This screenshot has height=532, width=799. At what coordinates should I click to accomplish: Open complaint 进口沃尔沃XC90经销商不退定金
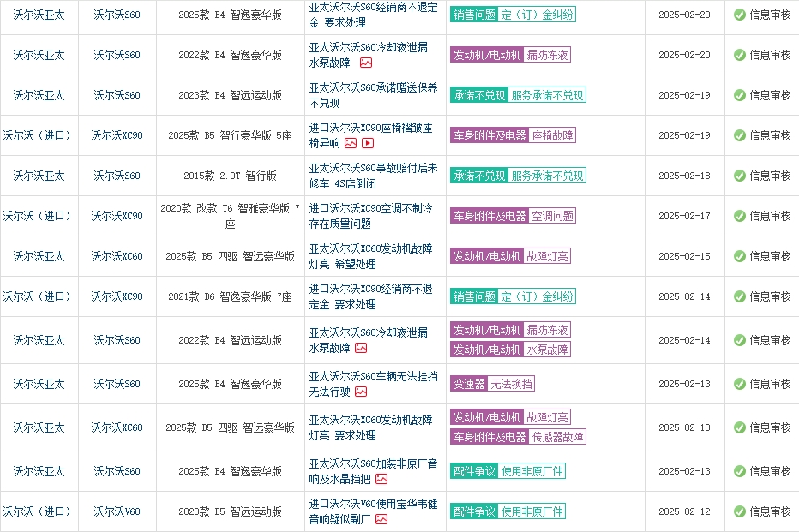370,296
